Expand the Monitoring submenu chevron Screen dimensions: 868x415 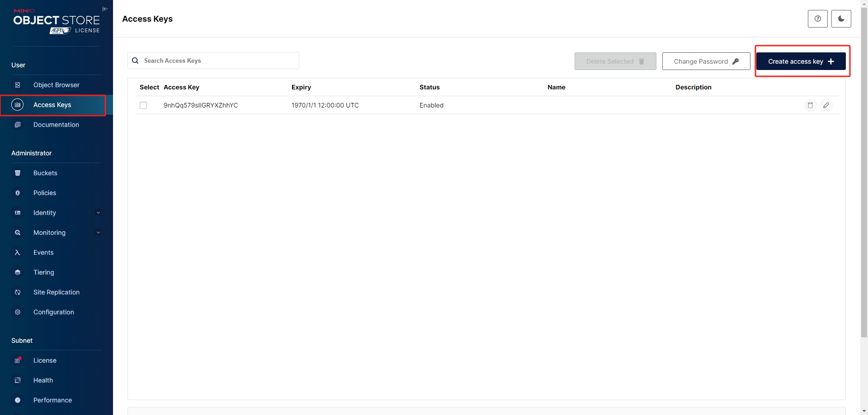pos(98,233)
